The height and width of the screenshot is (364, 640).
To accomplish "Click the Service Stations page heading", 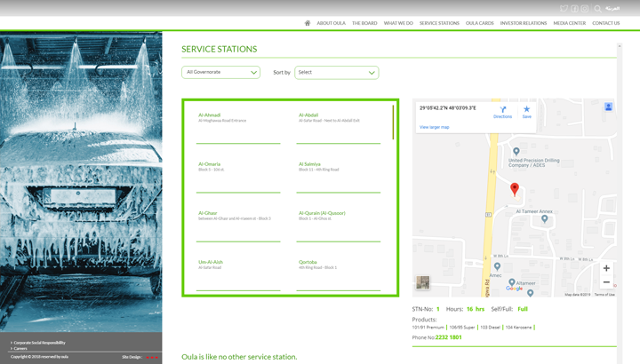I will pyautogui.click(x=220, y=50).
